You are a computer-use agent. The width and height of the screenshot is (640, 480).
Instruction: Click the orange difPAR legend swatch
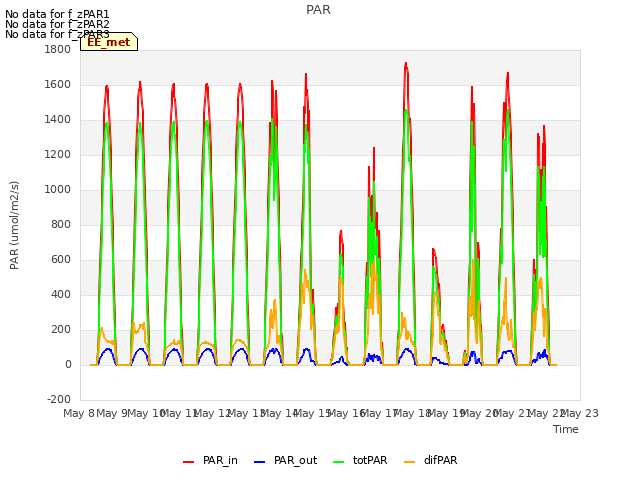tap(409, 462)
